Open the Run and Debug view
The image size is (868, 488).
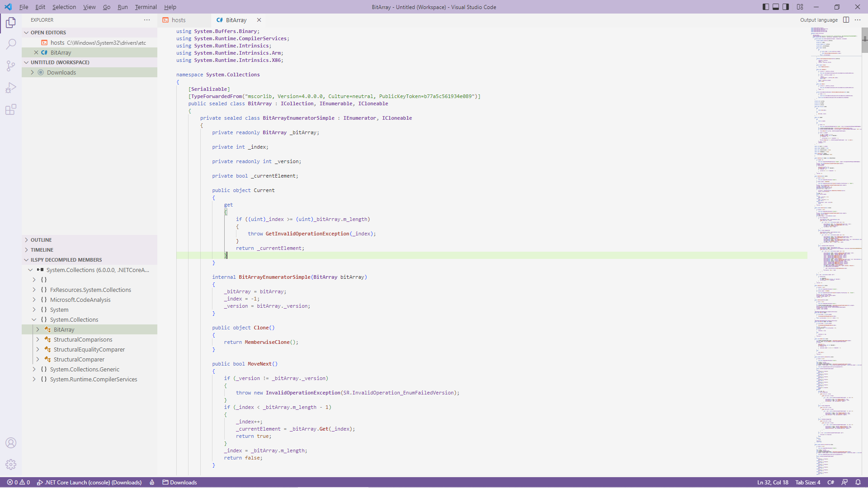11,88
